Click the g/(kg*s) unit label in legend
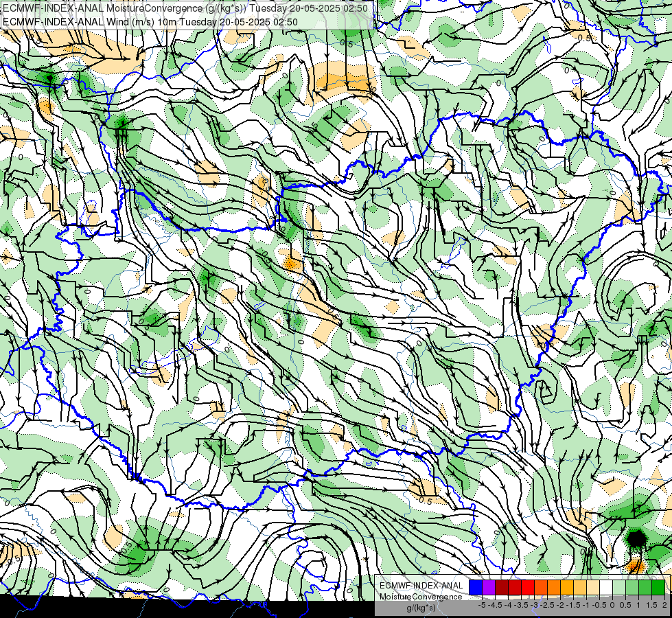 (x=421, y=608)
